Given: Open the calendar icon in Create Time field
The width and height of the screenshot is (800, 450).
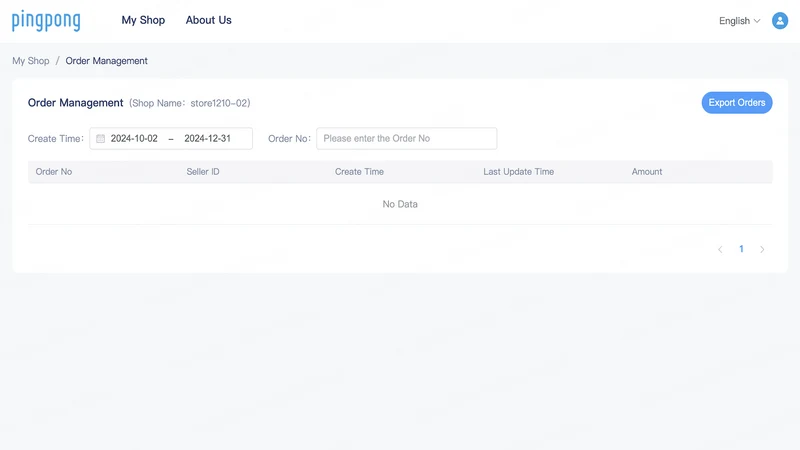Looking at the screenshot, I should (x=101, y=138).
